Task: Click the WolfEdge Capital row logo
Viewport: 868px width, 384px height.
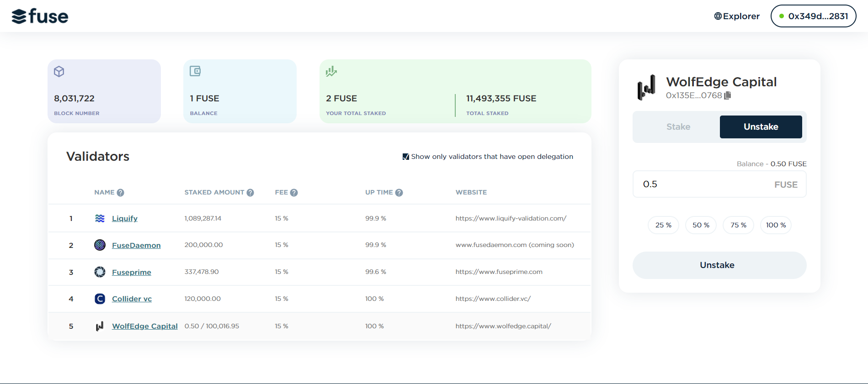Action: coord(99,326)
